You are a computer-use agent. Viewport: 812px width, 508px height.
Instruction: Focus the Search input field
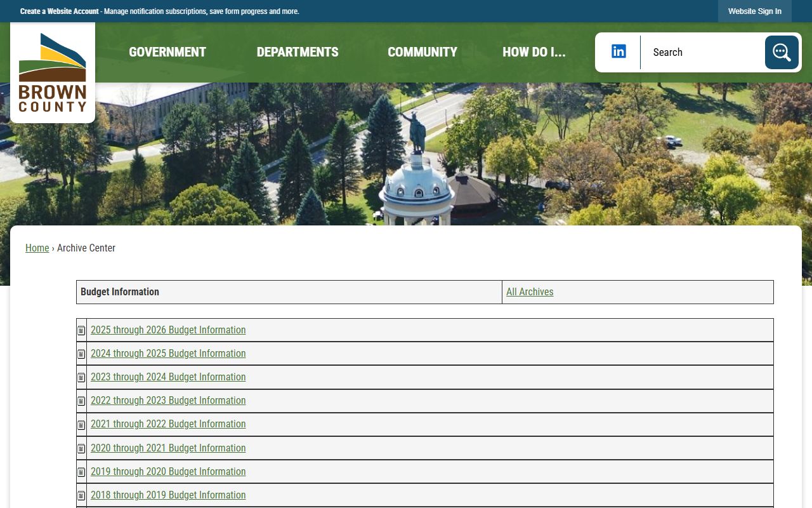pos(704,52)
